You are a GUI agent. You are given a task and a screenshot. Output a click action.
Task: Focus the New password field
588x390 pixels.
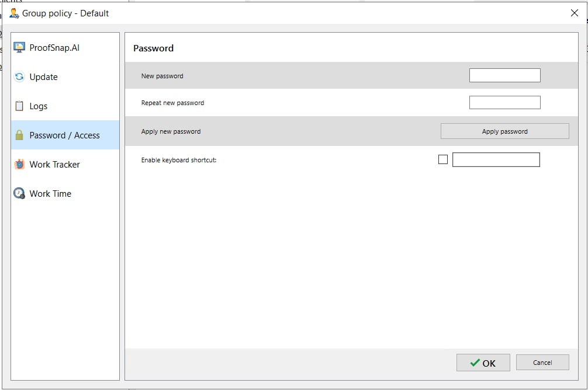pyautogui.click(x=504, y=75)
